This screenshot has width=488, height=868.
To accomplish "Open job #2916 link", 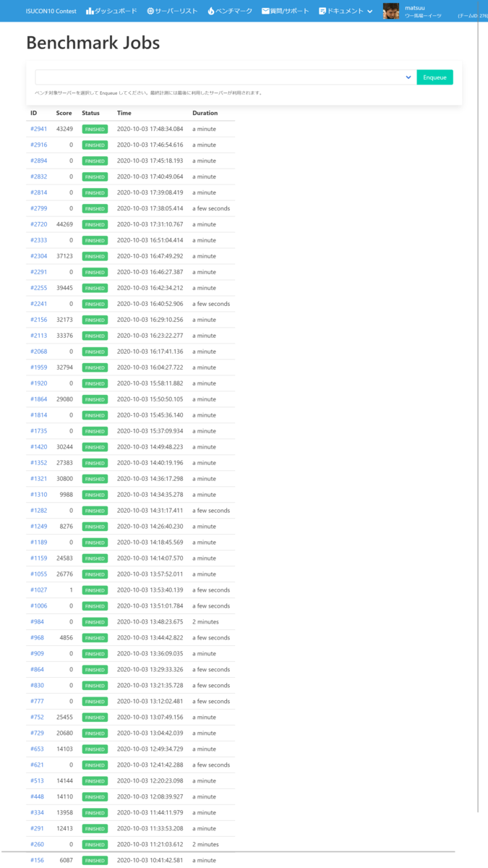I will coord(38,145).
